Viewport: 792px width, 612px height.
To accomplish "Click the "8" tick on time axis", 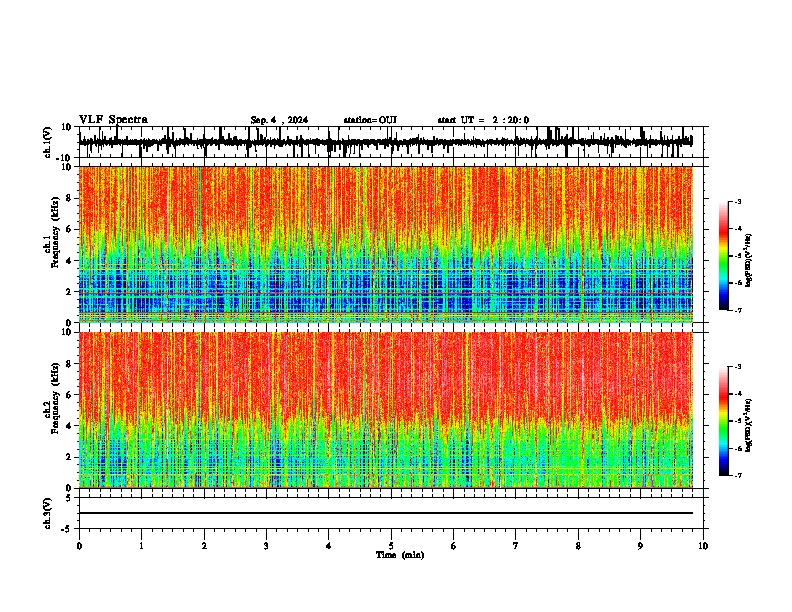I will [578, 546].
